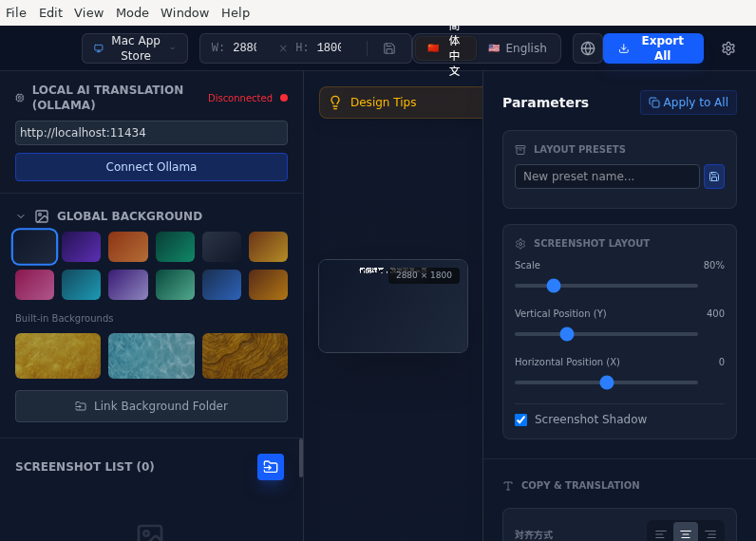756x541 pixels.
Task: Click the globe languages icon
Action: tap(587, 48)
